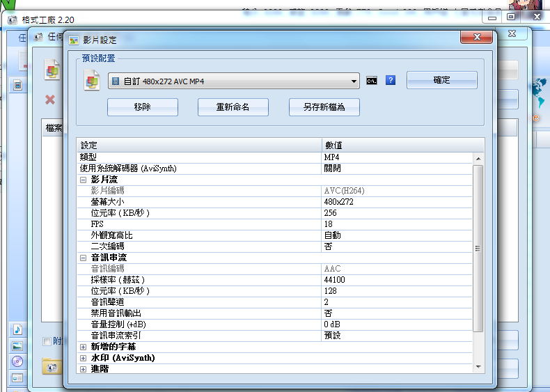Toggle the checkbox at bottom left of file list

click(47, 341)
